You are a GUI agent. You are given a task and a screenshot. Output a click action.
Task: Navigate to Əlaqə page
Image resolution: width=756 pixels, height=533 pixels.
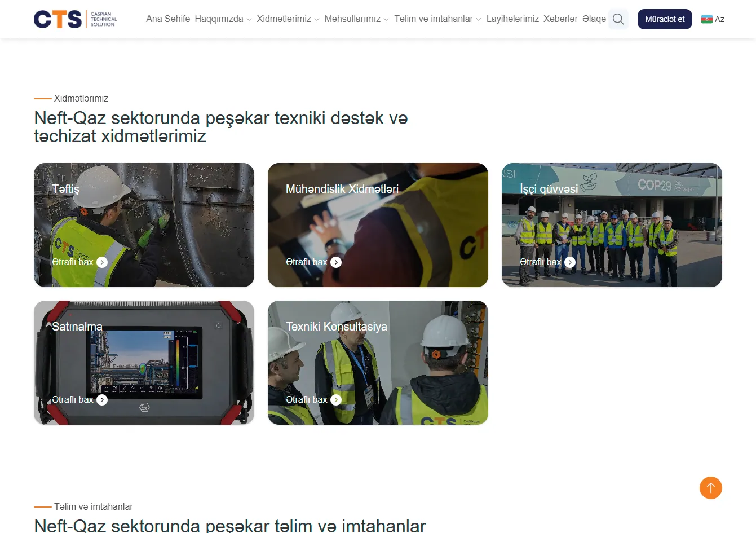594,19
